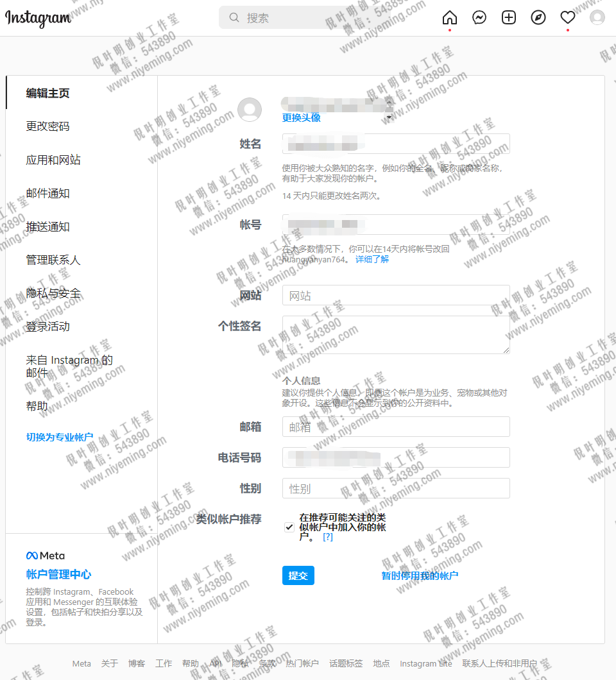Click the profile picture beside 更换头像
616x680 pixels.
[250, 109]
